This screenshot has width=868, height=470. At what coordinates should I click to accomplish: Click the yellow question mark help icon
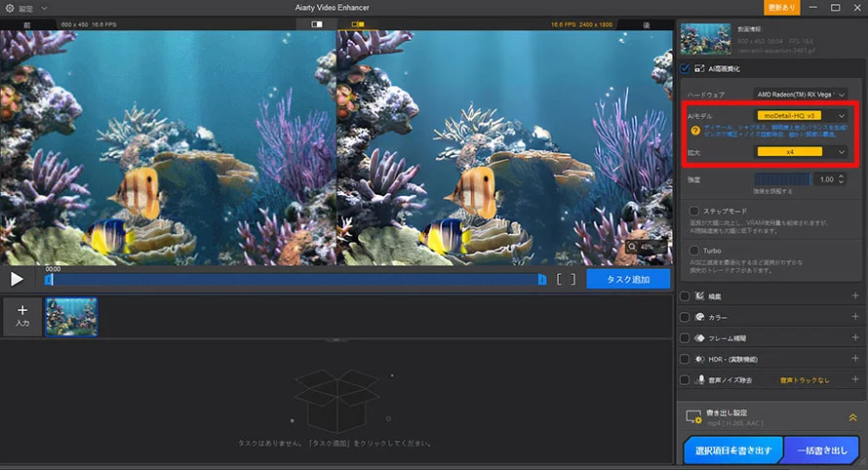695,131
